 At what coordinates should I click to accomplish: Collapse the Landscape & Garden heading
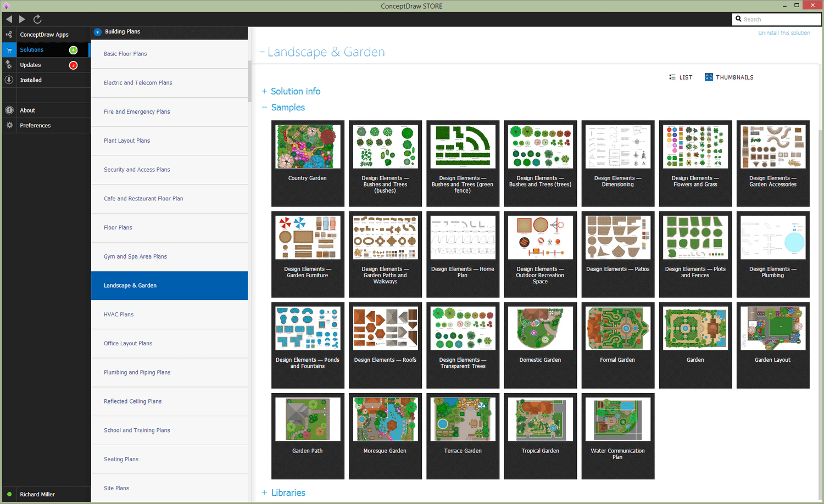click(x=262, y=52)
